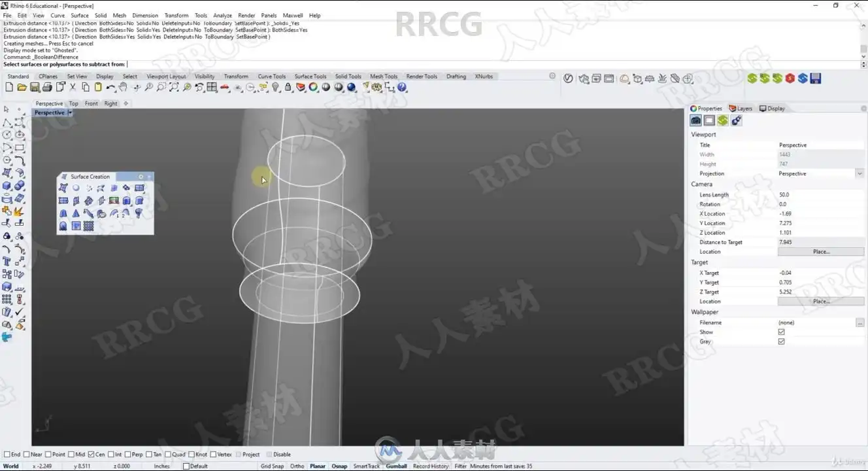Enable the Perp osnap checkbox

[x=127, y=455]
